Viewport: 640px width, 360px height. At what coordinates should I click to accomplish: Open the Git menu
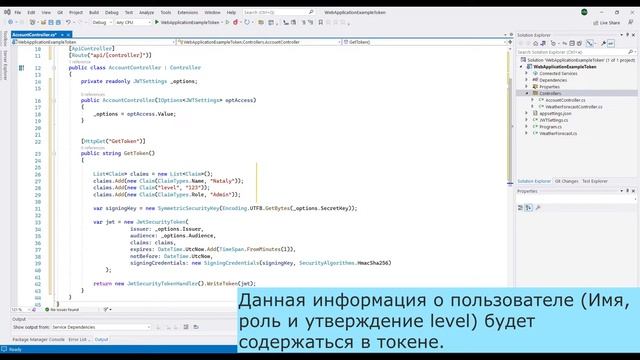pyautogui.click(x=60, y=13)
